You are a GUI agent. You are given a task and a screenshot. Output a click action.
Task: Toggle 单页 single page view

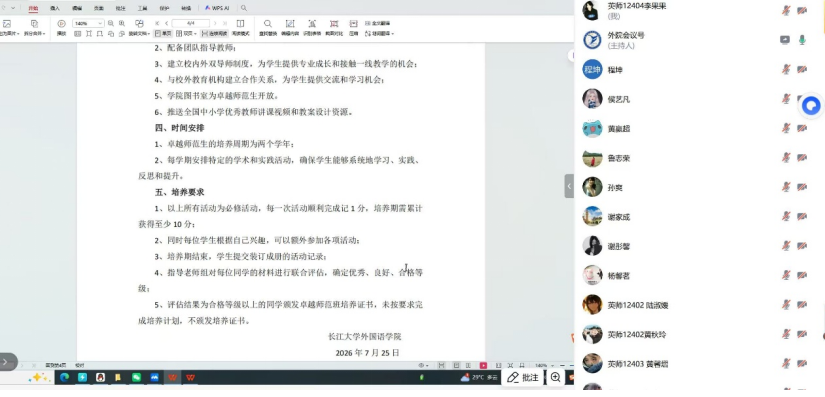[x=163, y=34]
